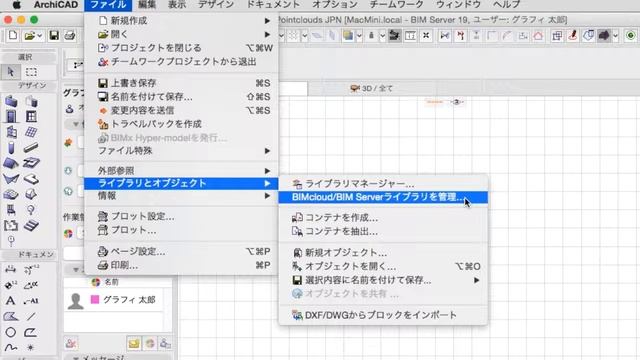
Task: Select the Beam tool
Action: [31, 147]
